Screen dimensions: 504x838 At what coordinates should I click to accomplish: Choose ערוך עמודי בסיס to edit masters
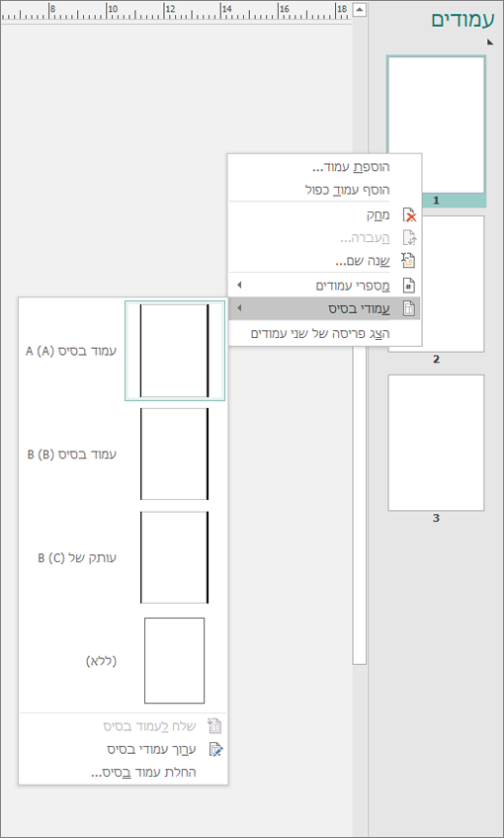tap(151, 749)
